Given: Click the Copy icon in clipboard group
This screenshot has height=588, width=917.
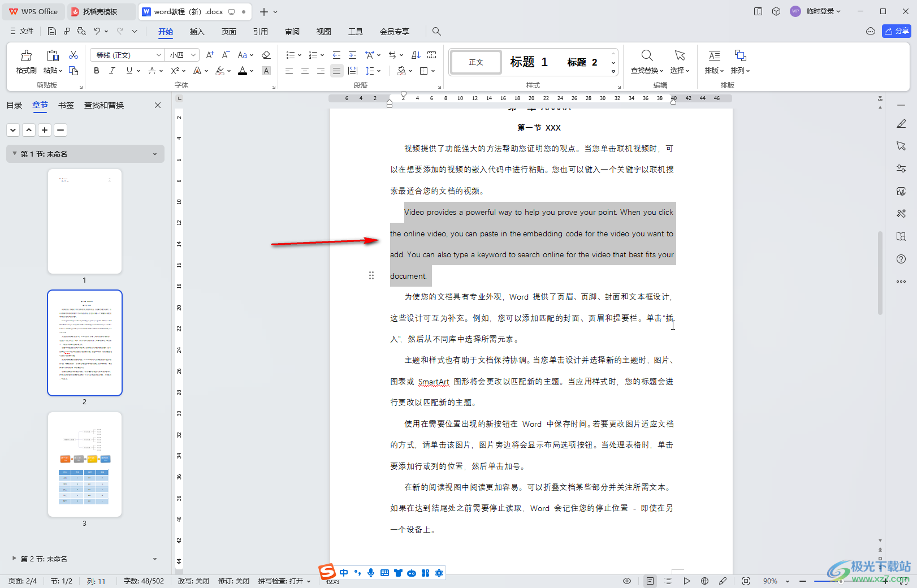Looking at the screenshot, I should point(73,71).
